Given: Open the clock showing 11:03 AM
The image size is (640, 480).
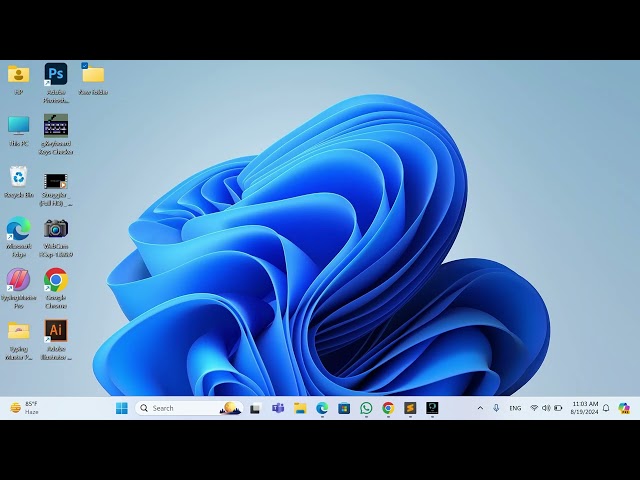Looking at the screenshot, I should click(585, 408).
